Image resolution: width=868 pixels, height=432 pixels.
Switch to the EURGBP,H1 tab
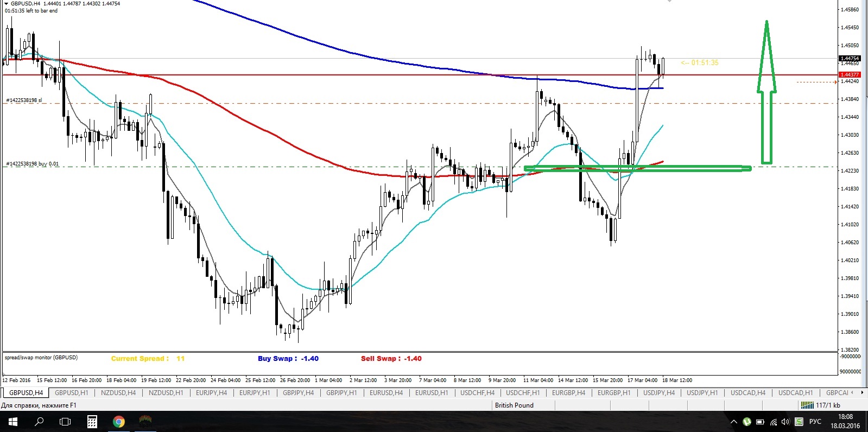pyautogui.click(x=614, y=392)
